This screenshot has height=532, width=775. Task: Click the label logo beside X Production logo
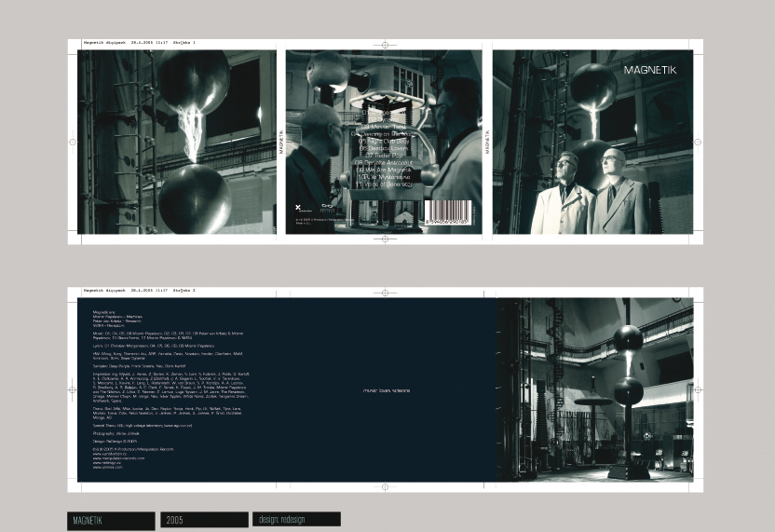pyautogui.click(x=328, y=208)
